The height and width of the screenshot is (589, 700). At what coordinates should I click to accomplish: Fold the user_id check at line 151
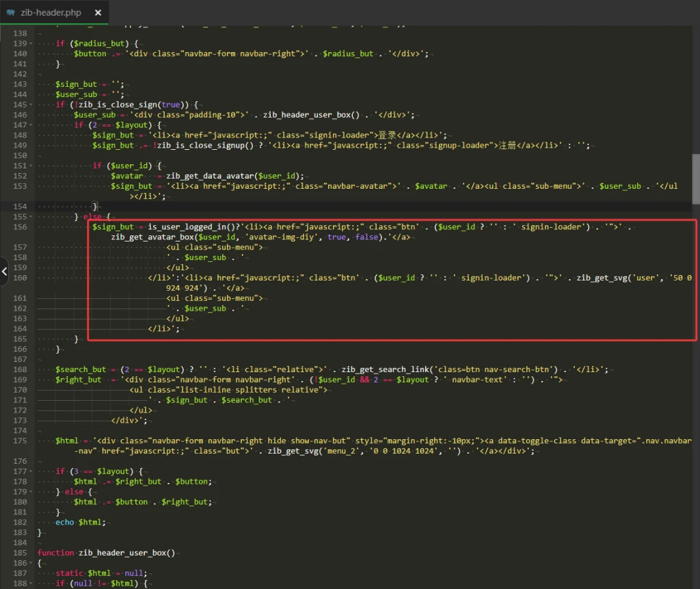(32, 166)
